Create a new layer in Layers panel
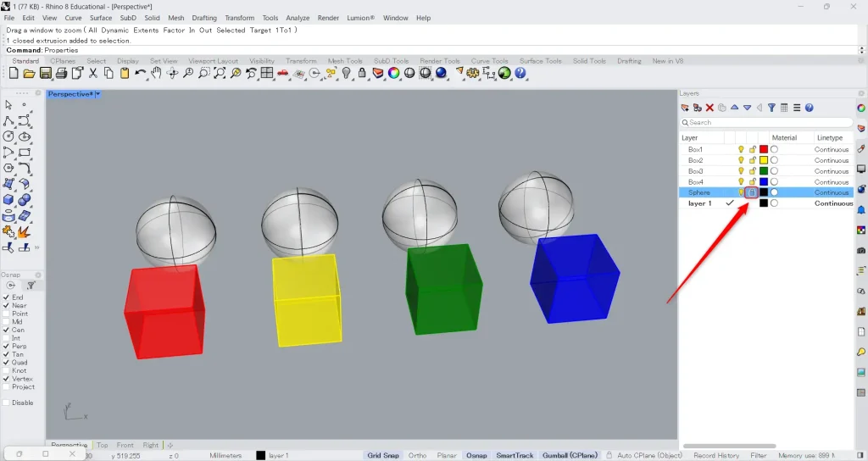This screenshot has height=461, width=868. (686, 108)
